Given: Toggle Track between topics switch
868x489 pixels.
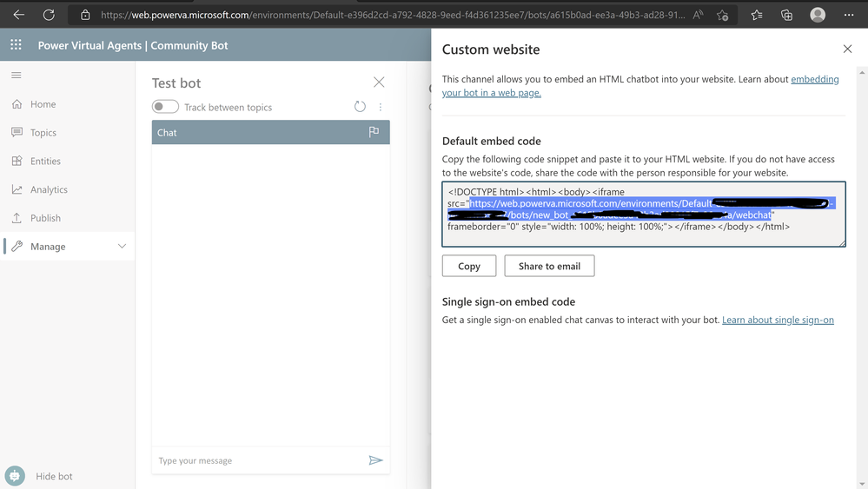Looking at the screenshot, I should pyautogui.click(x=165, y=106).
